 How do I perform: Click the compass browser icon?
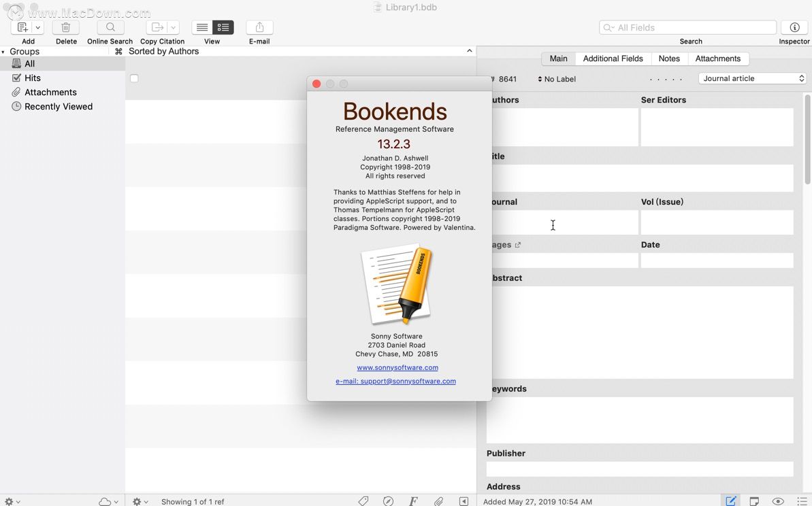(388, 501)
